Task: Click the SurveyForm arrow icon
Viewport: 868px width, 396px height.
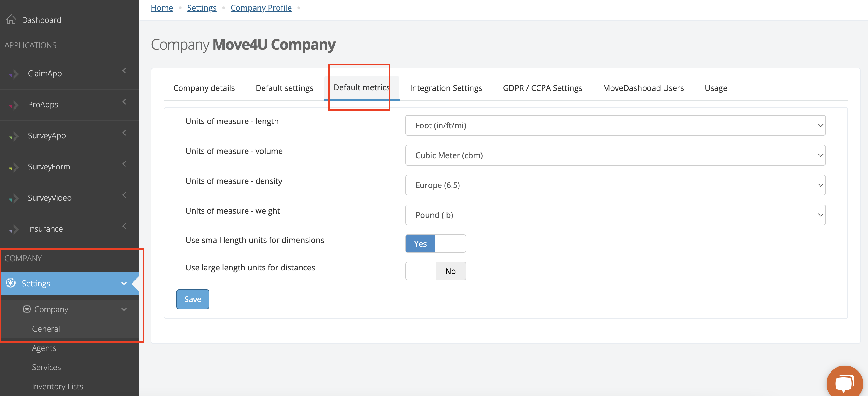Action: click(14, 167)
